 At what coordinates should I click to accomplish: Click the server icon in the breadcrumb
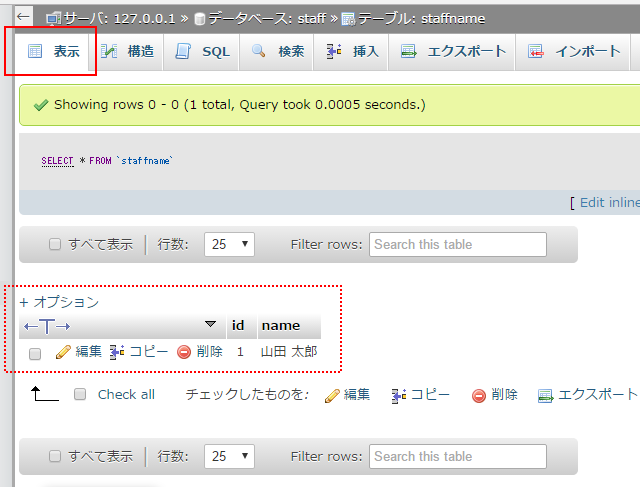point(53,19)
